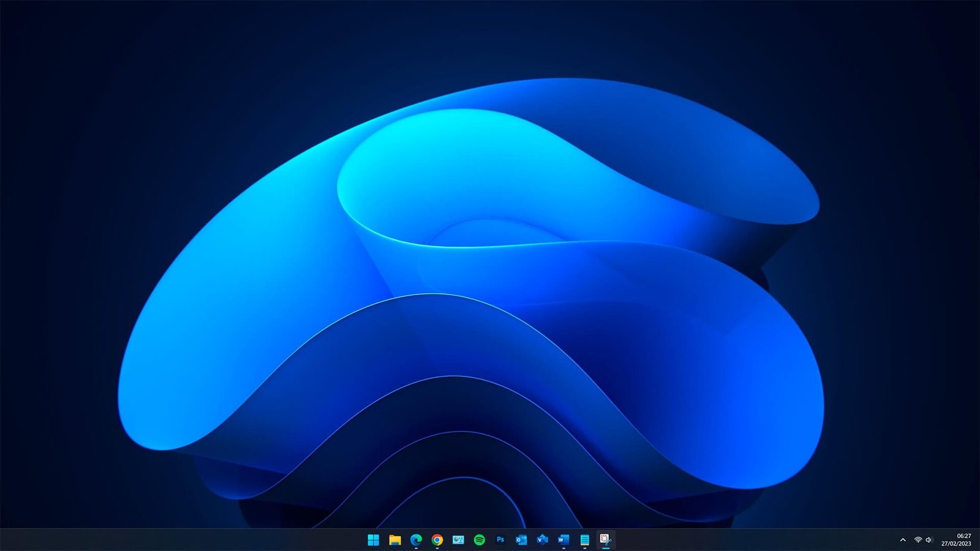Open Microsoft Outlook
Viewport: 980px width, 551px height.
[x=521, y=539]
